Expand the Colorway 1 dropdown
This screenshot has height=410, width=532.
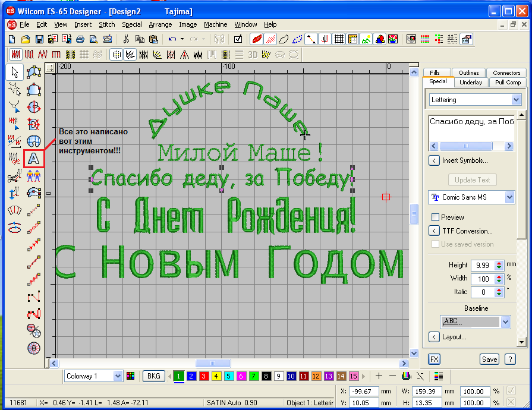[117, 376]
